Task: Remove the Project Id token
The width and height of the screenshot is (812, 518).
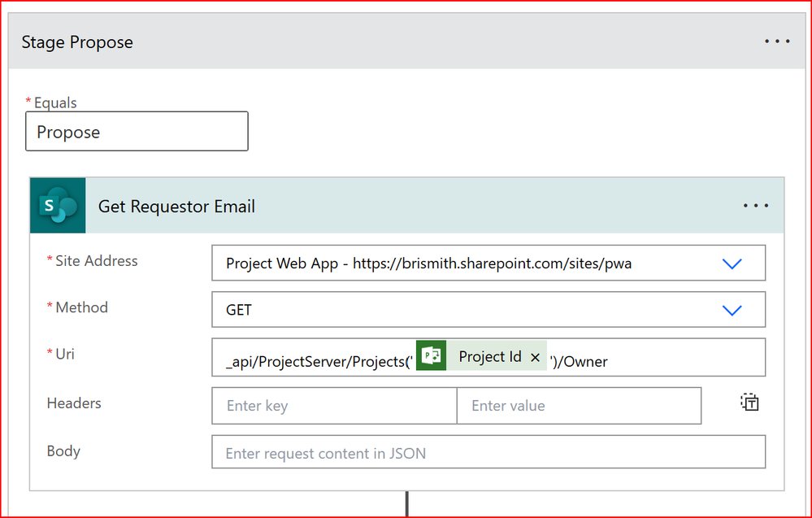Action: tap(535, 357)
